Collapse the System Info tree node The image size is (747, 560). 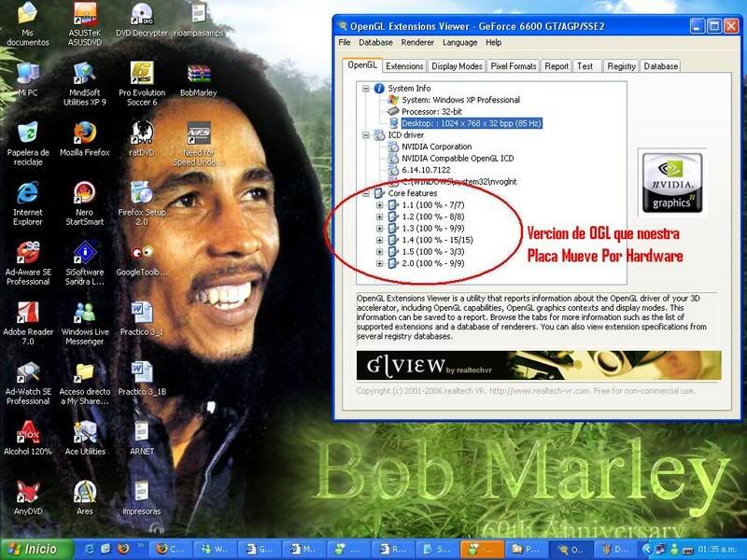[367, 88]
